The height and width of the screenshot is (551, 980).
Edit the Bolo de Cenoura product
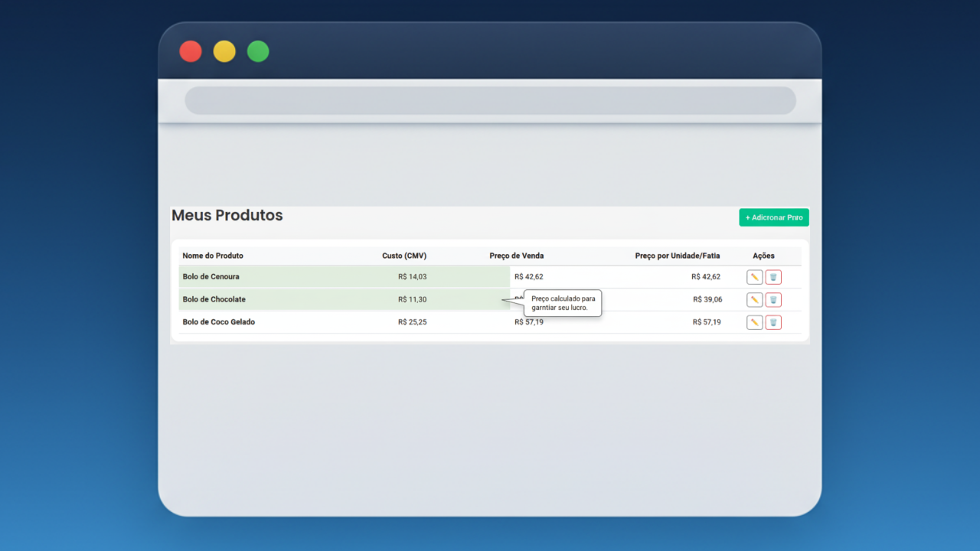(754, 277)
